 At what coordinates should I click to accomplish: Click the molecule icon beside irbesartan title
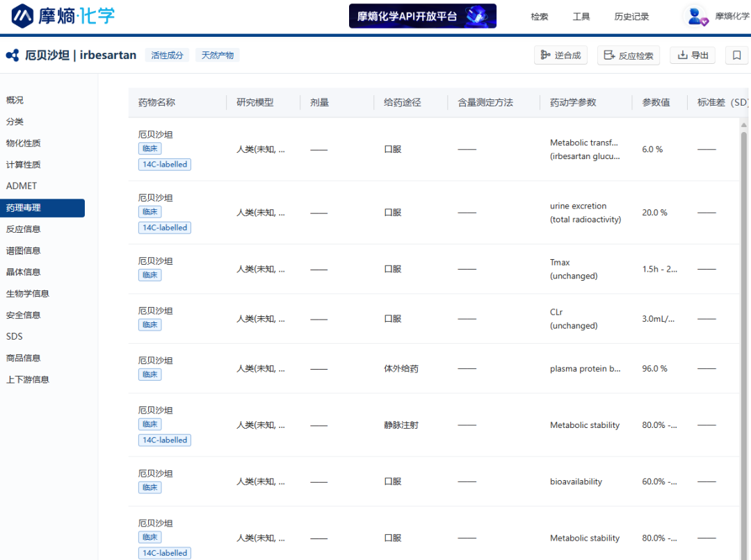coord(13,56)
